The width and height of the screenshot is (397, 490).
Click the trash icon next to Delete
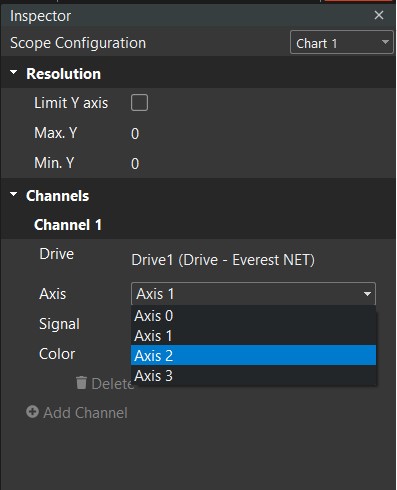tap(81, 383)
